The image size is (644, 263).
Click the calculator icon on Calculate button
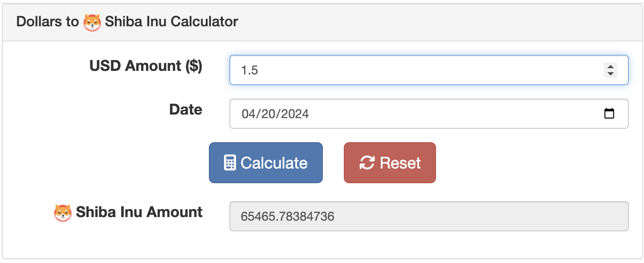tap(230, 162)
